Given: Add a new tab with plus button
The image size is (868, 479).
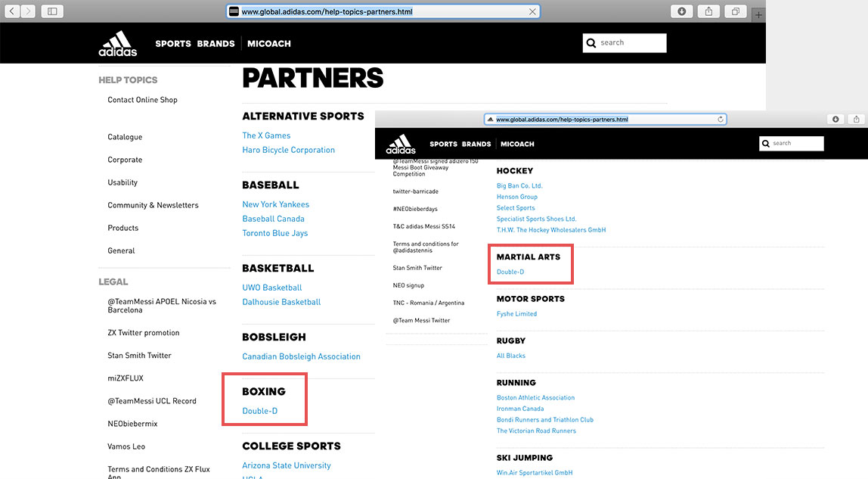Looking at the screenshot, I should (x=759, y=15).
